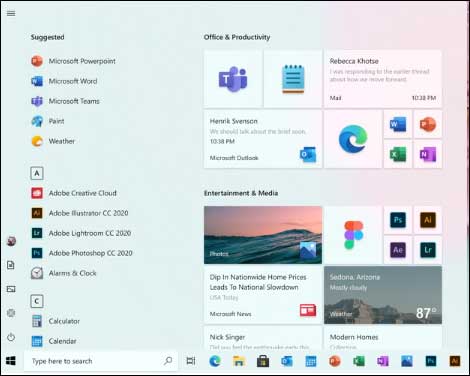
Task: Click the Power button icon
Action: pos(11,337)
